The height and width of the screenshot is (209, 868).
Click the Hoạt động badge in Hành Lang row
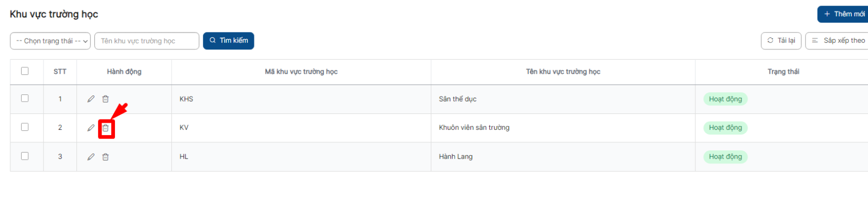click(725, 156)
